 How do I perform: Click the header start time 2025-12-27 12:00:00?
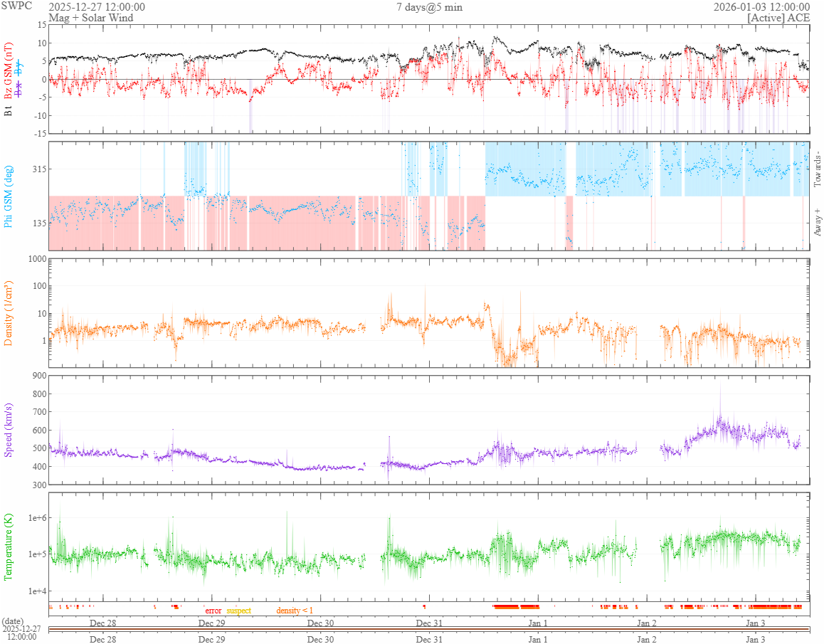(x=97, y=7)
